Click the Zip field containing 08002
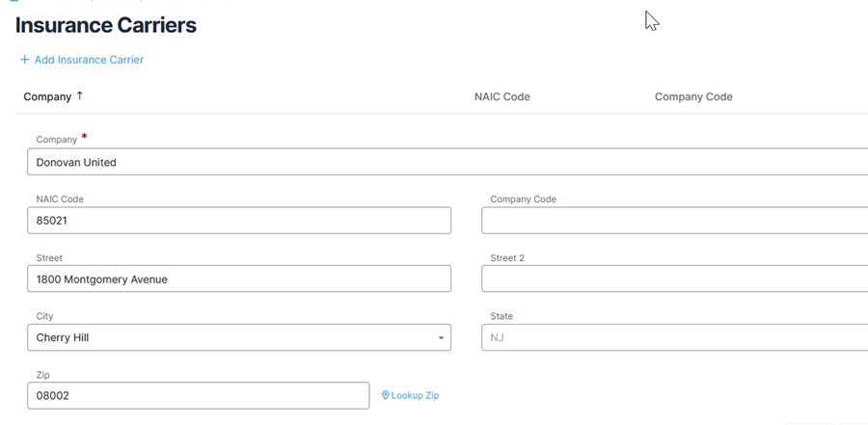This screenshot has height=425, width=868. [x=198, y=396]
